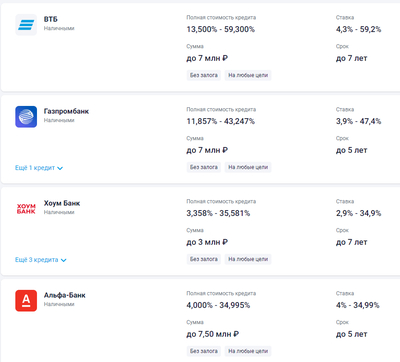The image size is (400, 362).
Task: Click Газпромбанк full cost 11,857% - 43,247%
Action: click(x=221, y=121)
